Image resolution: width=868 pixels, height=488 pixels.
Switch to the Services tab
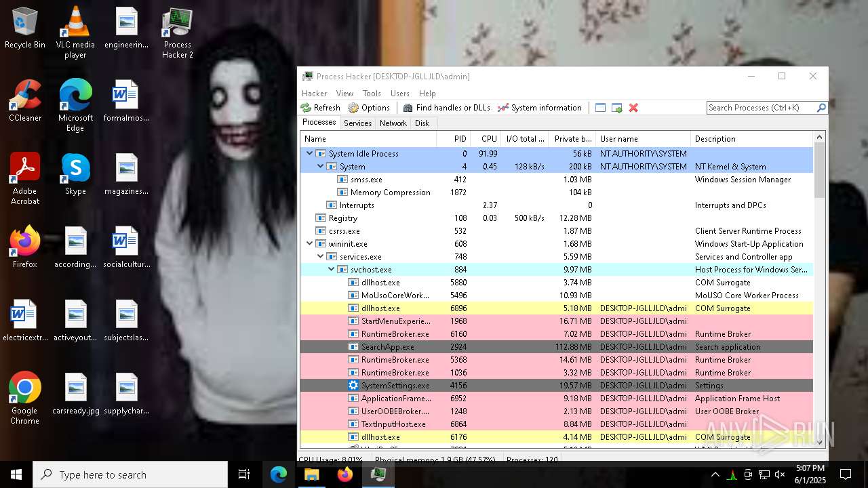click(357, 123)
